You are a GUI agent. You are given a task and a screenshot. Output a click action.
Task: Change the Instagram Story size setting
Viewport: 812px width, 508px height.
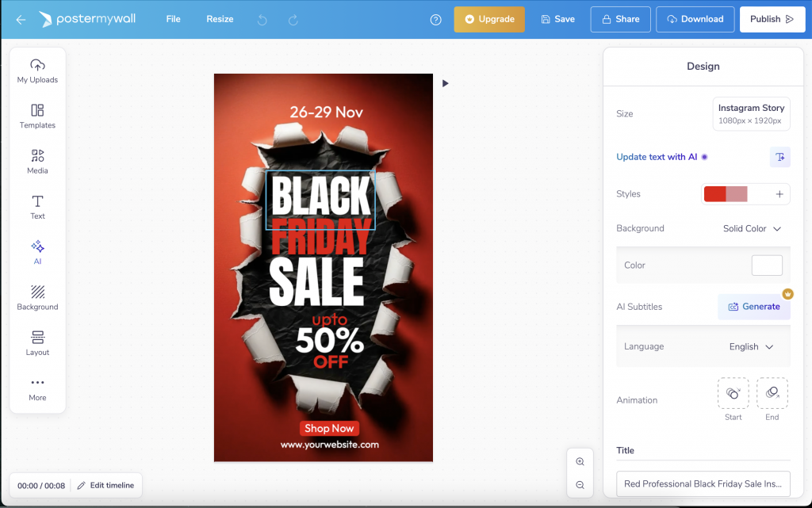(x=751, y=113)
